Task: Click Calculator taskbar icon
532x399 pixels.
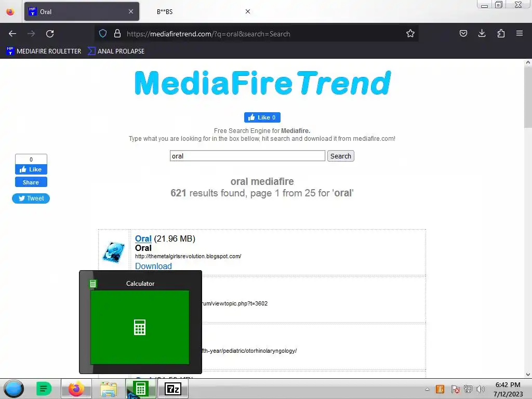Action: pyautogui.click(x=140, y=389)
